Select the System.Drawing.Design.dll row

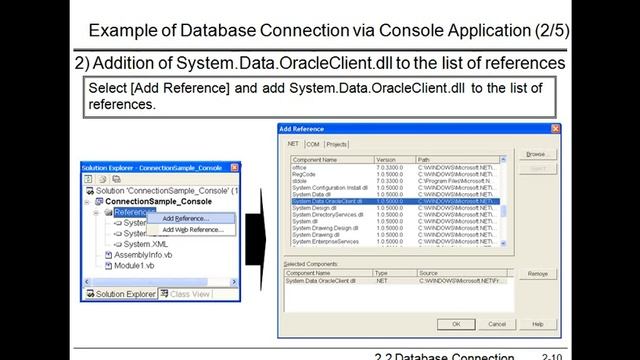[396, 228]
